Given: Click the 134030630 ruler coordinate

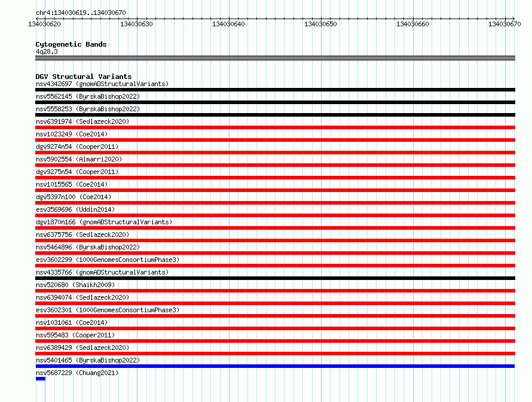Looking at the screenshot, I should pyautogui.click(x=136, y=24).
